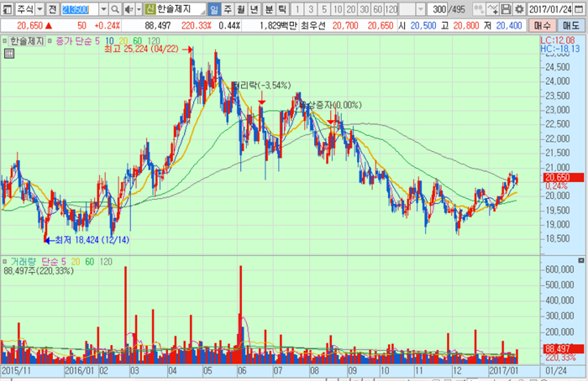
Task: Click the stock code search magnifier icon
Action: click(x=113, y=9)
